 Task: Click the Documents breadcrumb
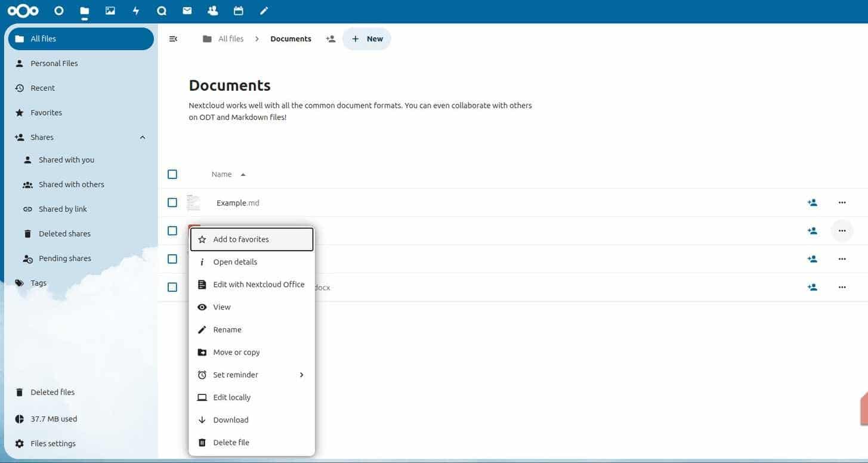coord(291,39)
